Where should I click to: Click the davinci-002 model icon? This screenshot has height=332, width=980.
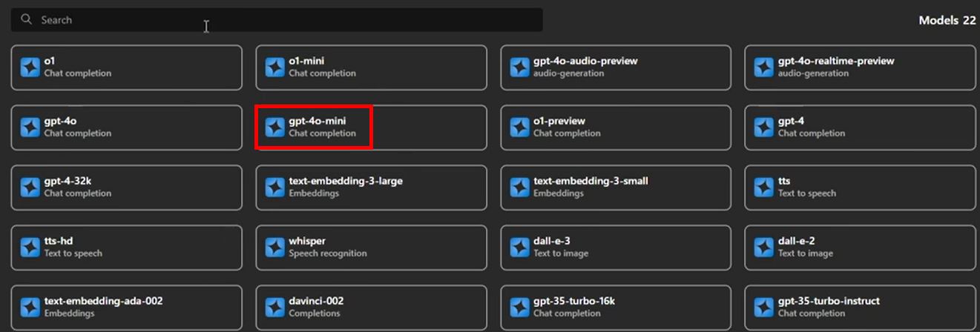[x=274, y=308]
